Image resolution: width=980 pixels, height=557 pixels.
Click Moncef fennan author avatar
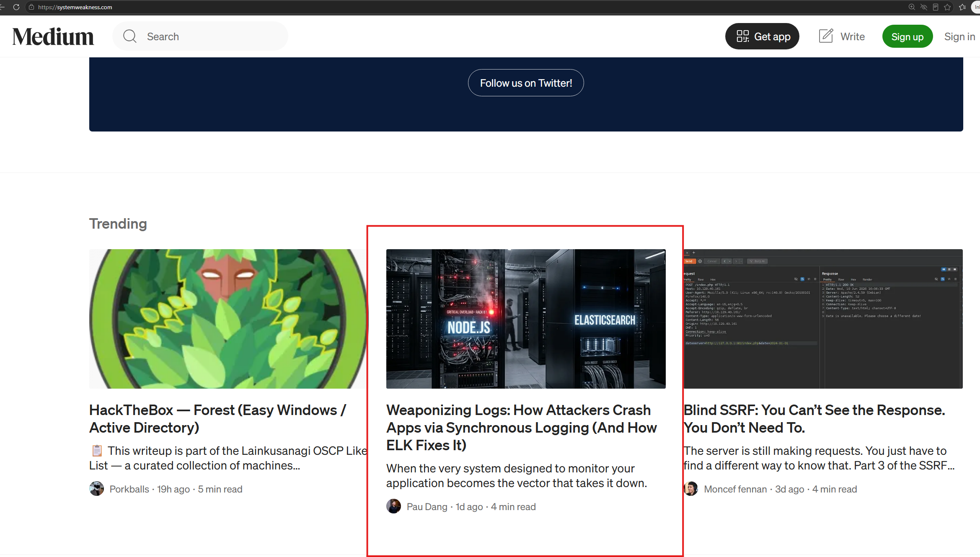(x=690, y=489)
